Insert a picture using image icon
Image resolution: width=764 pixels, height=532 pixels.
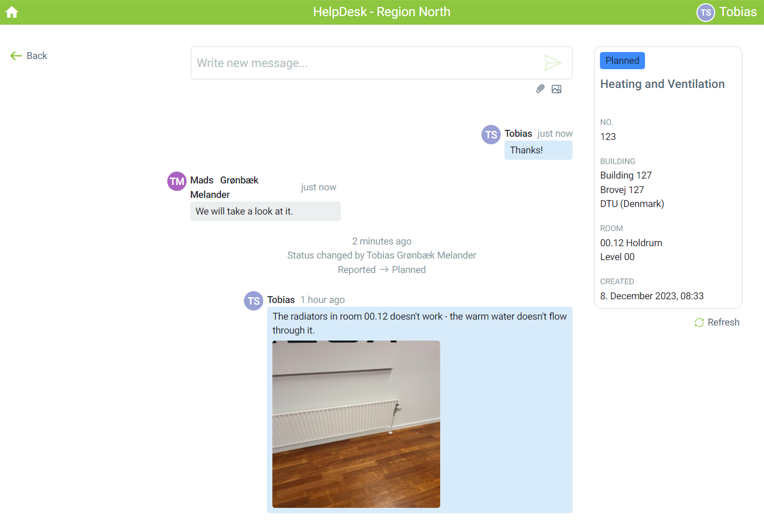pos(557,89)
